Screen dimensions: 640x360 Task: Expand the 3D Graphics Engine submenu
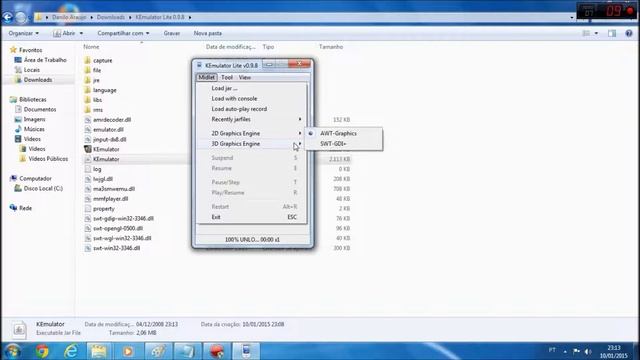click(x=251, y=144)
